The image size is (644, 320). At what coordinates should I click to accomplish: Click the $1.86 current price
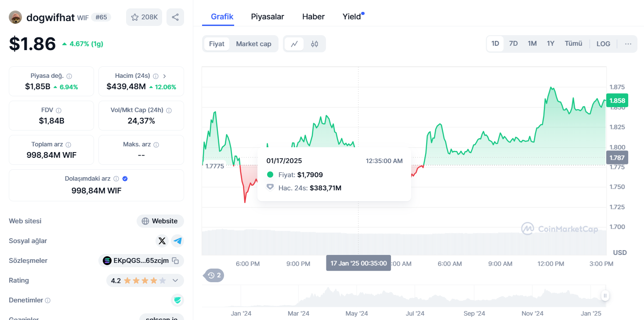pos(33,44)
